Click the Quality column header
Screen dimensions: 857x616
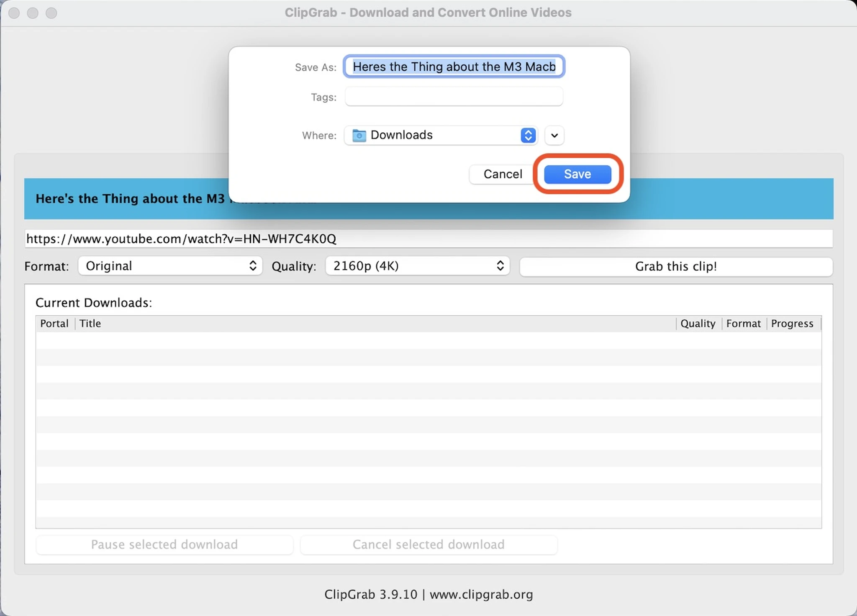click(698, 323)
